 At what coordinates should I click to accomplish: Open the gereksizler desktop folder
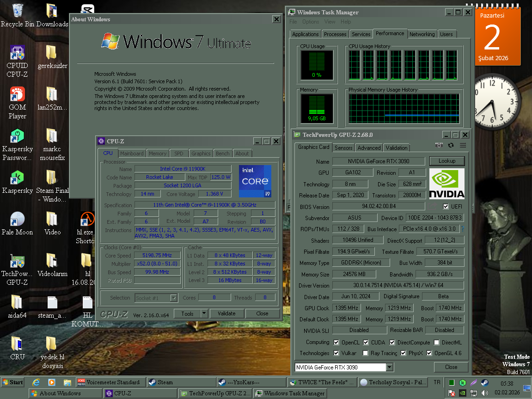52,57
